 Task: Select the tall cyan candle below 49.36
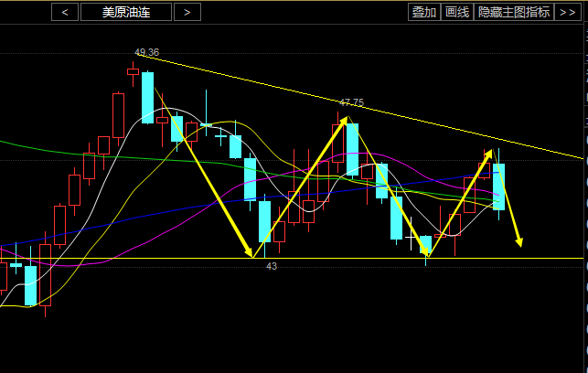(147, 97)
